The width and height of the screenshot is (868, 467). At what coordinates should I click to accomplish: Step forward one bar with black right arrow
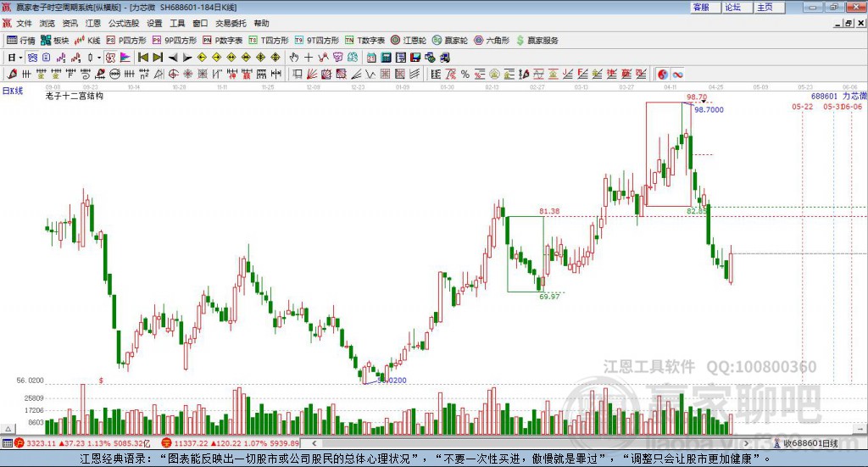pos(187,58)
